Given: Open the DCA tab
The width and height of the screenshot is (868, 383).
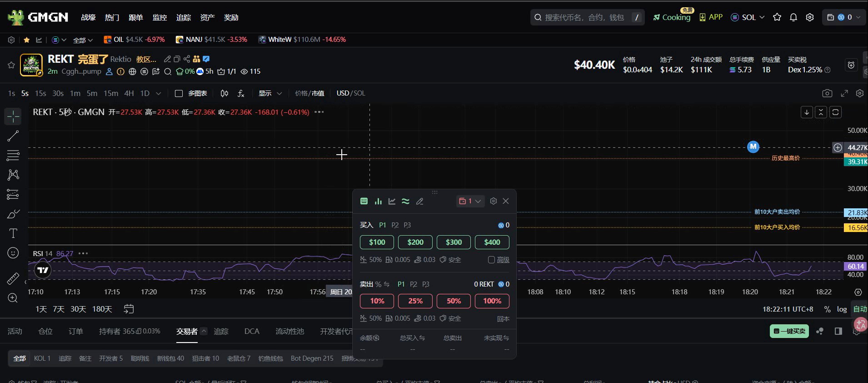Looking at the screenshot, I should 252,331.
